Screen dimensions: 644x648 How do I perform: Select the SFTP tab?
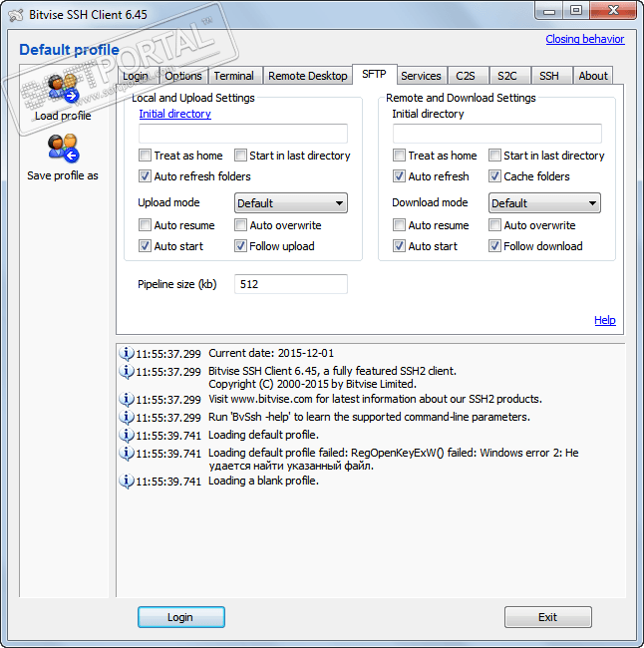point(375,75)
